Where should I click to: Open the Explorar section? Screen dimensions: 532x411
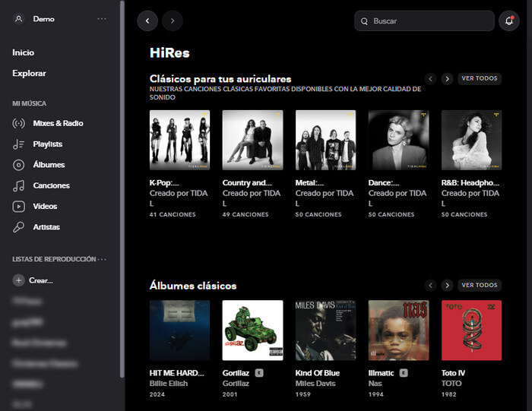pos(29,73)
